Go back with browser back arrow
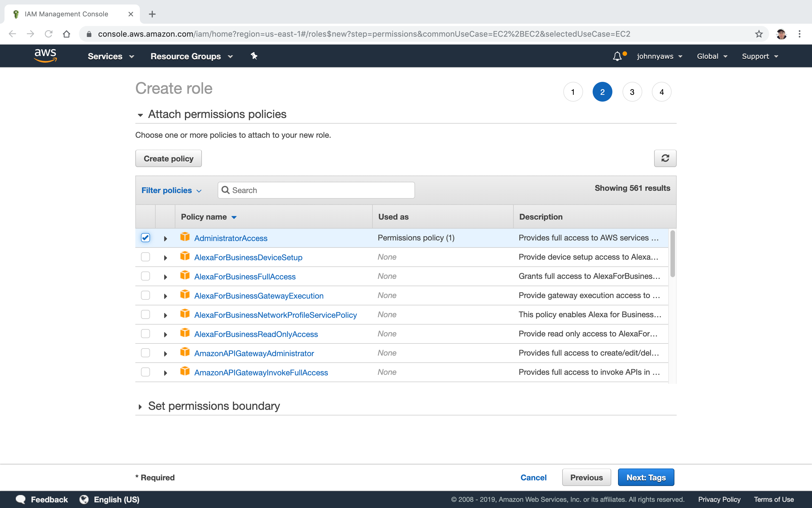Viewport: 812px width, 508px height. tap(12, 34)
